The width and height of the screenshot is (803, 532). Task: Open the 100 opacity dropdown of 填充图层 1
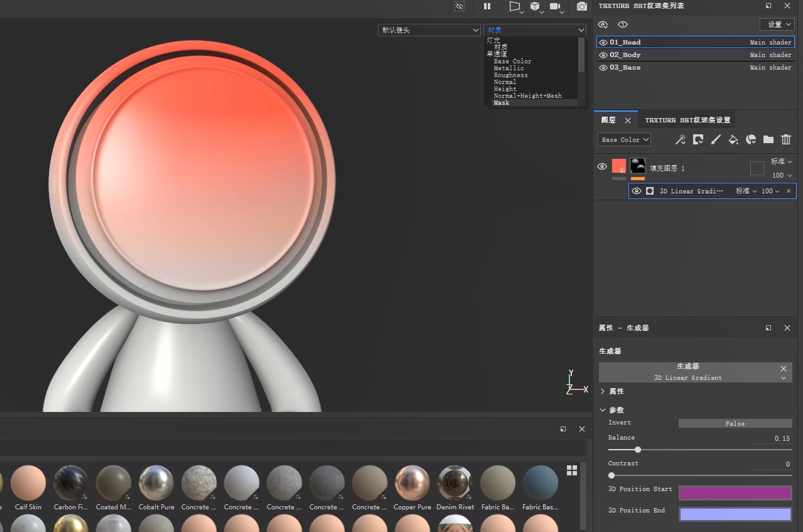point(782,175)
